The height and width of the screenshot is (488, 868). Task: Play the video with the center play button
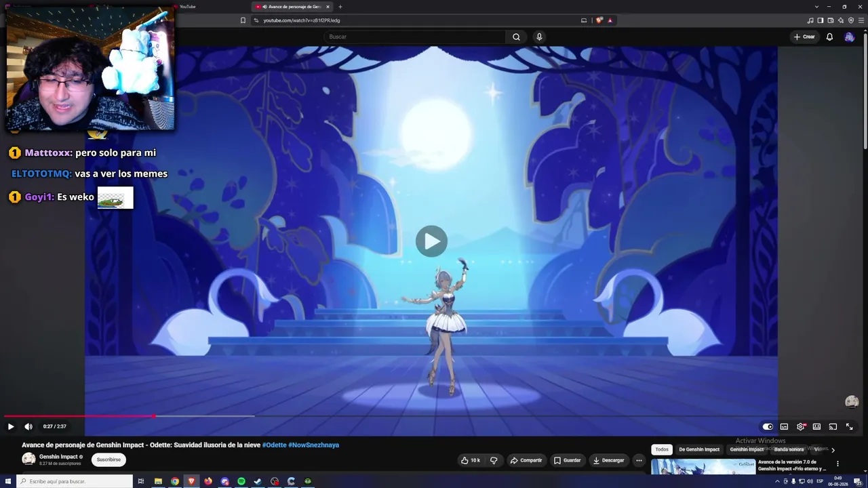(x=431, y=241)
